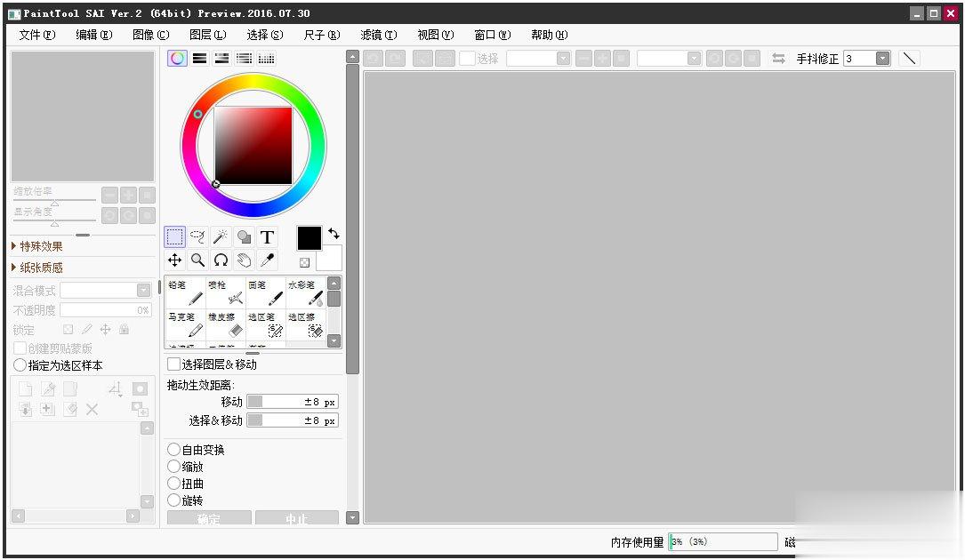Select the shape tool

click(244, 237)
